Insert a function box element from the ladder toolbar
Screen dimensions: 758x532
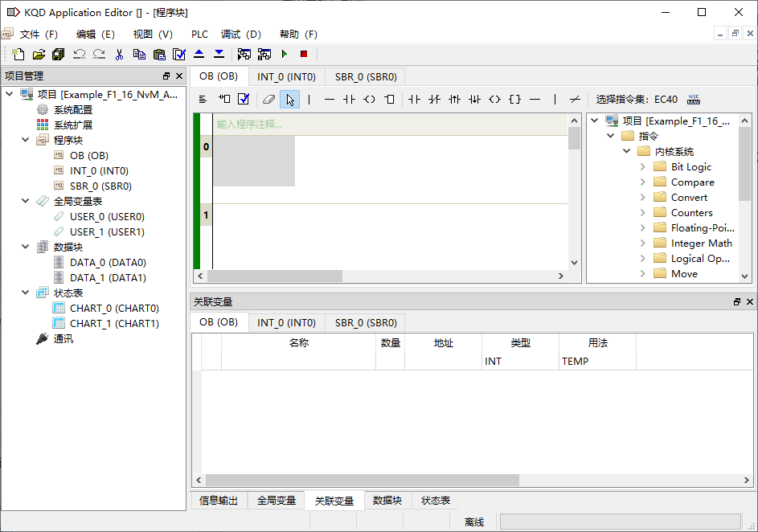389,99
